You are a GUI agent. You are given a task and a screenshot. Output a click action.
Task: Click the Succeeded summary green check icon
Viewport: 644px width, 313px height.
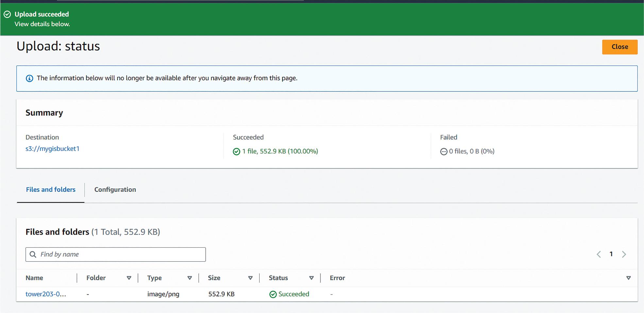point(236,152)
